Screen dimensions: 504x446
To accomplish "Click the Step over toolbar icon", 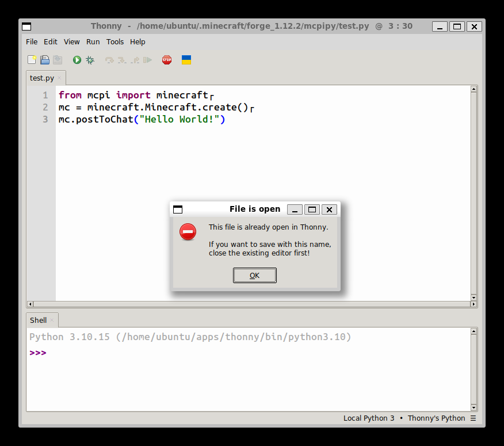I will click(109, 60).
